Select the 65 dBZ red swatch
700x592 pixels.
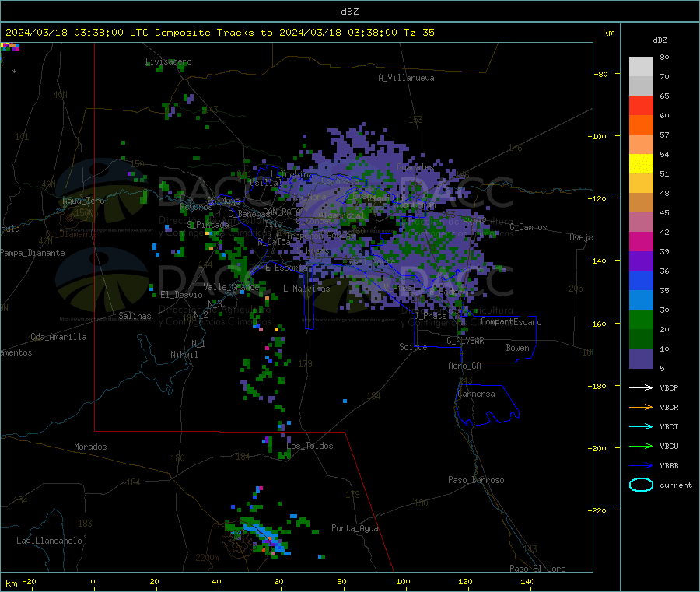click(641, 105)
